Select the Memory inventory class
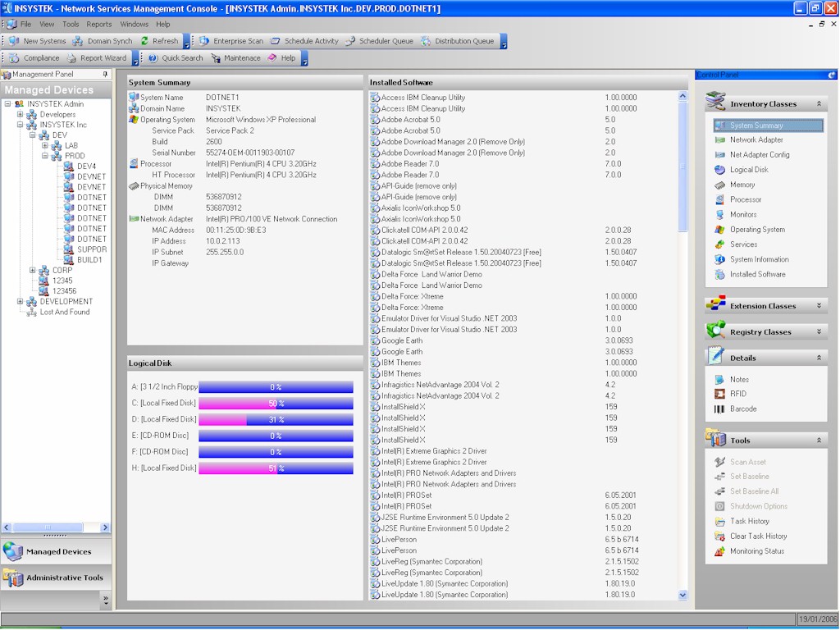The image size is (840, 630). pyautogui.click(x=742, y=185)
